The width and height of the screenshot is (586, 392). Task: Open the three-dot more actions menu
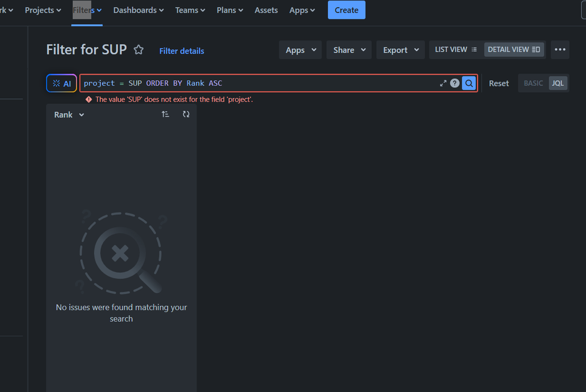tap(560, 50)
